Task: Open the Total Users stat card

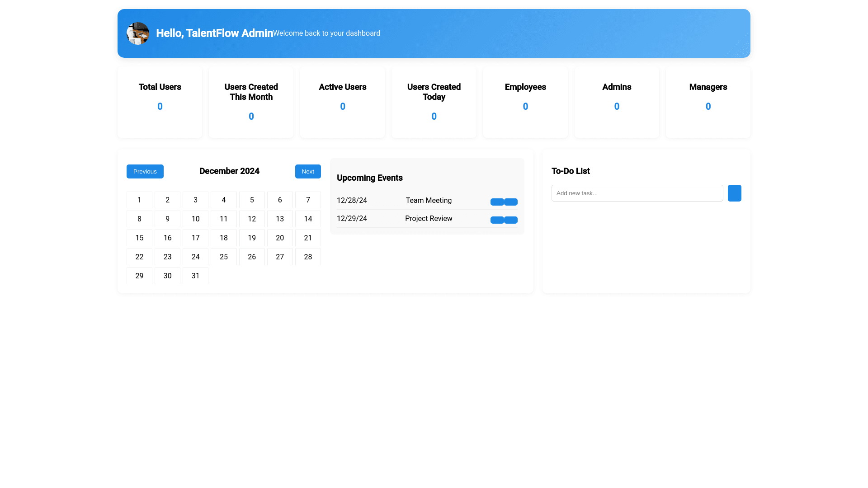Action: point(160,103)
